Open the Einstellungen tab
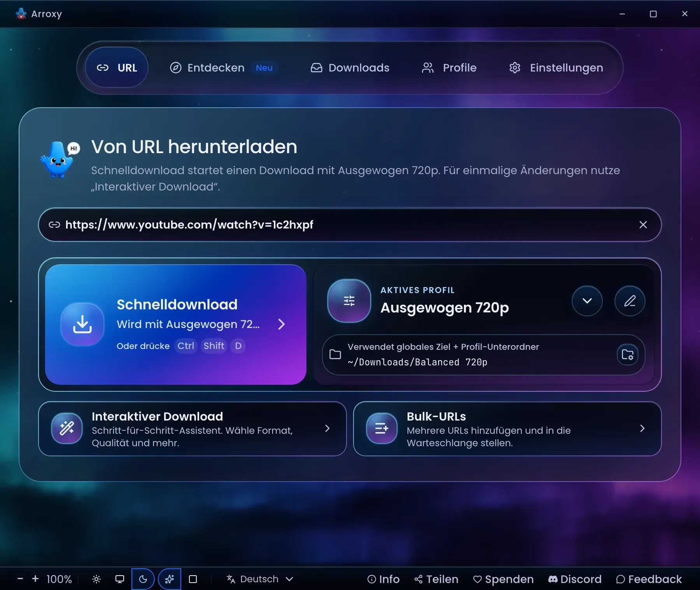This screenshot has width=700, height=590. [556, 68]
